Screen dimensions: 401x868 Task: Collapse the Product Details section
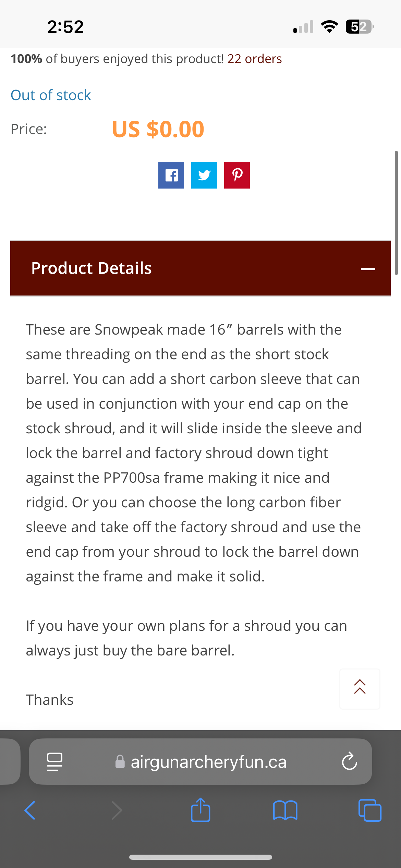click(200, 268)
